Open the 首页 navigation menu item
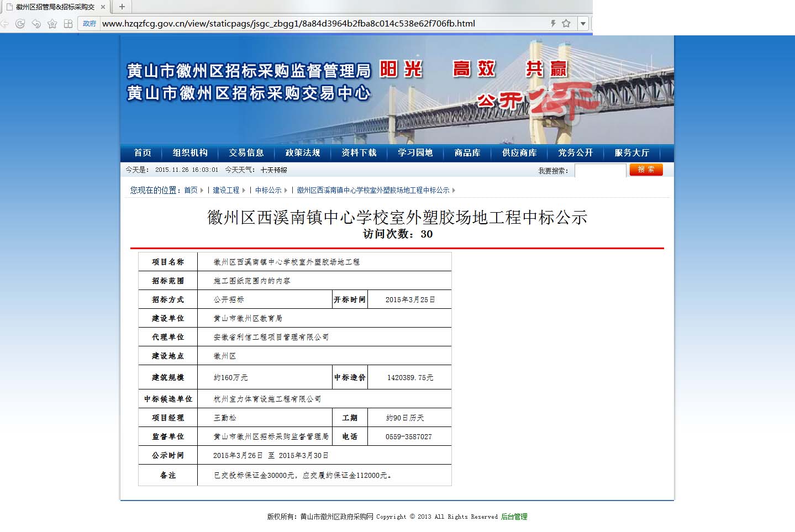Image resolution: width=795 pixels, height=532 pixels. pos(143,153)
